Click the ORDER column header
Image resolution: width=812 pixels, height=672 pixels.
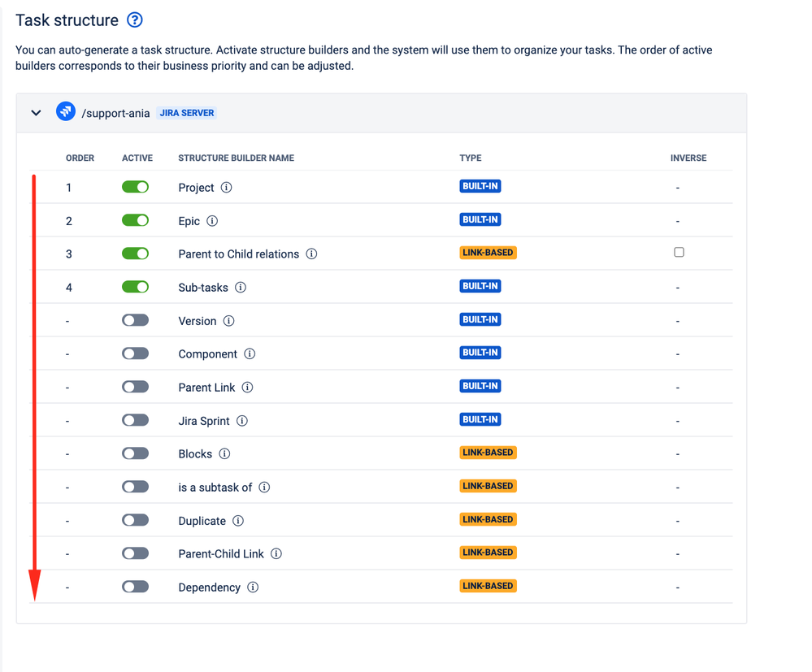pos(80,158)
